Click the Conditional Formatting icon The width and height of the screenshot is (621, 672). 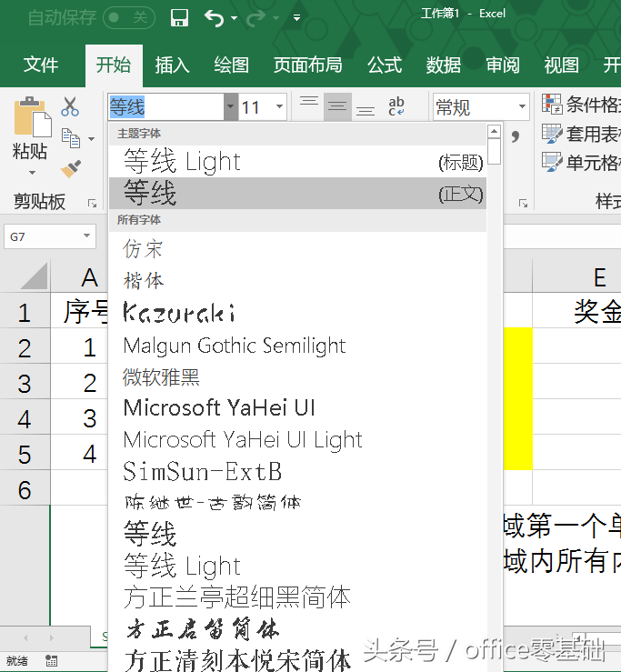tap(552, 105)
